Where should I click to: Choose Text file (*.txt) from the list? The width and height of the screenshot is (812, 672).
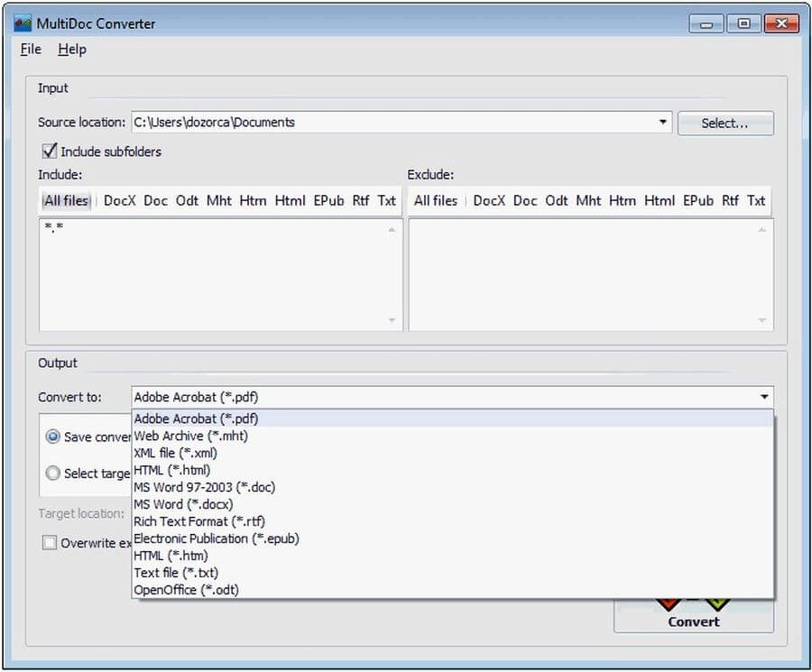pos(453,572)
